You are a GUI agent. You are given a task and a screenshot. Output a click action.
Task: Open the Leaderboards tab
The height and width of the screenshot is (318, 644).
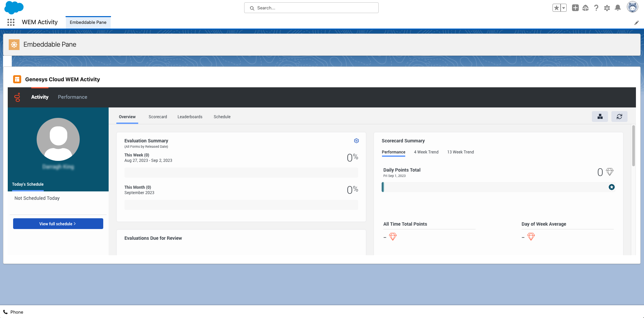190,117
